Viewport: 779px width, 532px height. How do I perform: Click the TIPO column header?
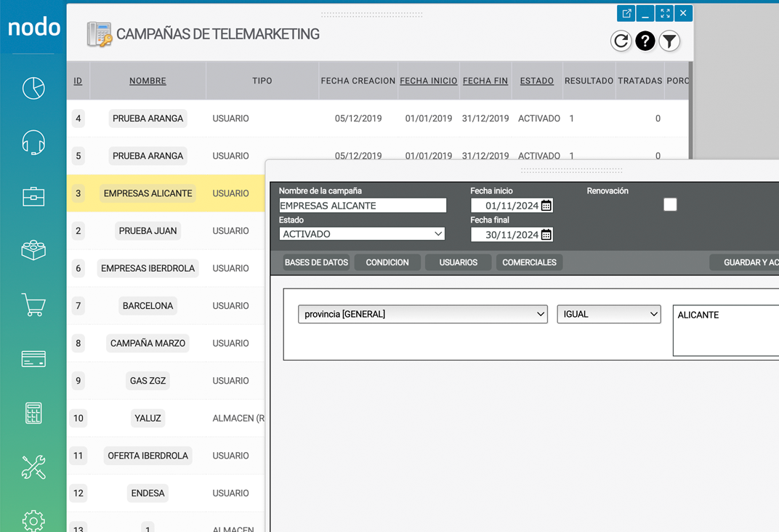(x=262, y=81)
